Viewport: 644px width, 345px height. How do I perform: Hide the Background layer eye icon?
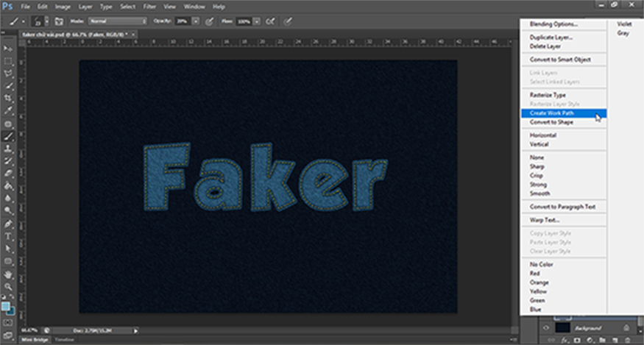pos(546,327)
